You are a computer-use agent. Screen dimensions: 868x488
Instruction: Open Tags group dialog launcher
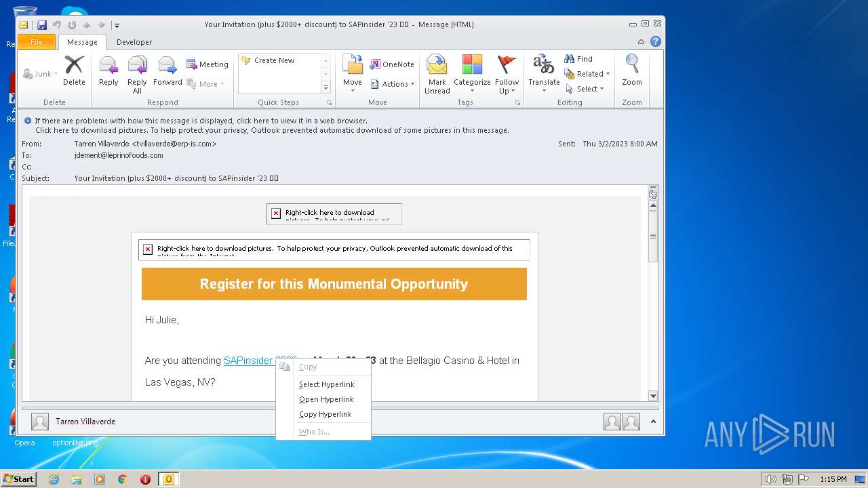pos(517,103)
